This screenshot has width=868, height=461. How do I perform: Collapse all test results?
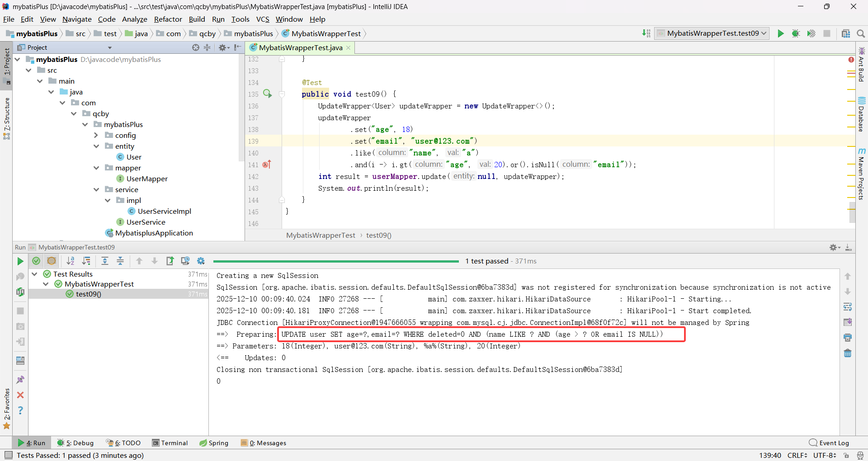click(x=120, y=261)
